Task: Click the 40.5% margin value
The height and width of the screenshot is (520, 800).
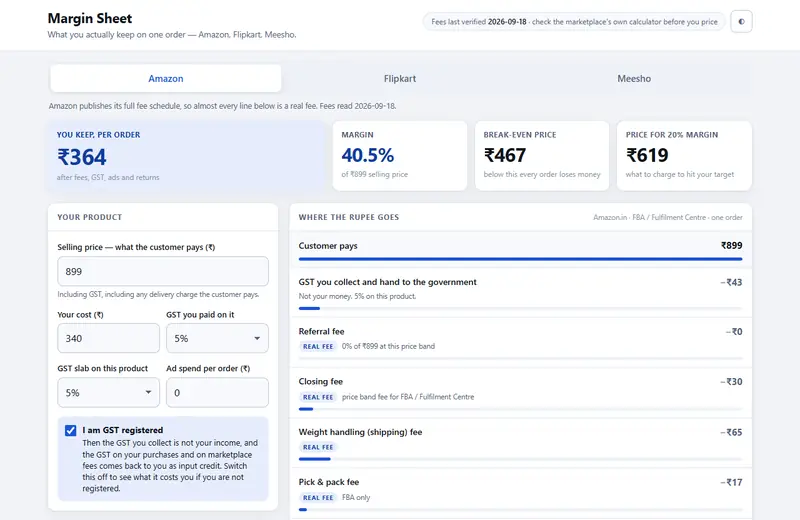Action: (x=367, y=155)
